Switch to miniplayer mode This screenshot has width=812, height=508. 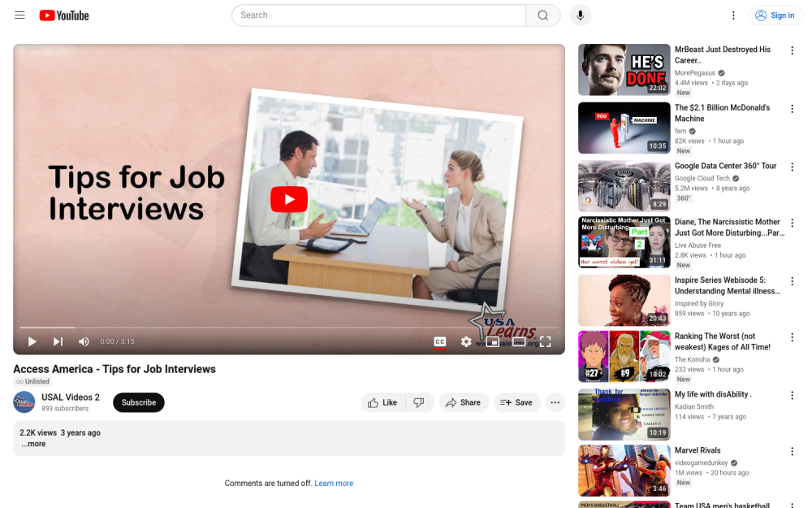tap(493, 341)
